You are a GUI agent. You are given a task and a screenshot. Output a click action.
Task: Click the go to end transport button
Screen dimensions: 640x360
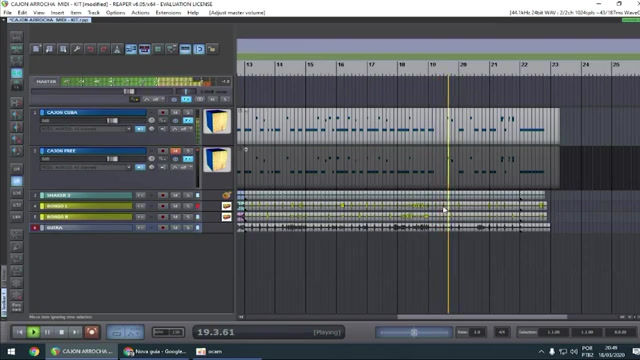[76, 332]
